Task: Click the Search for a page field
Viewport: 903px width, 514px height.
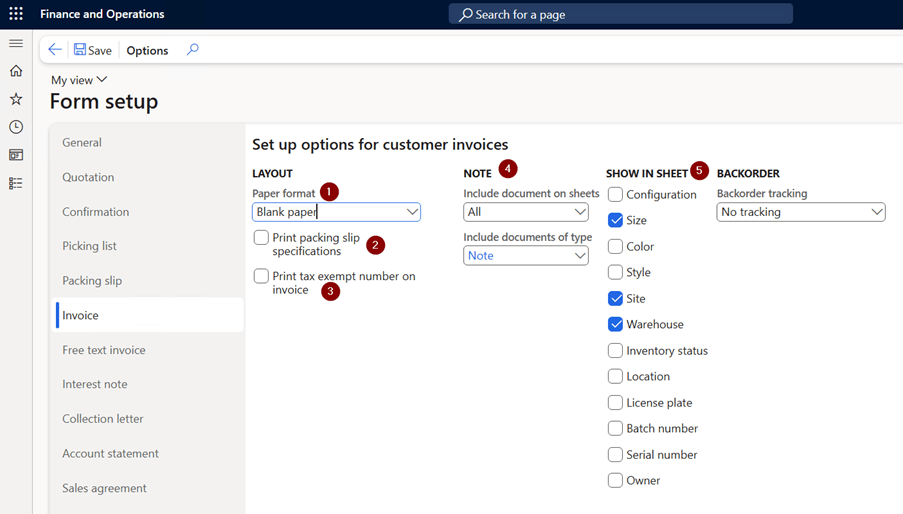Action: 621,14
